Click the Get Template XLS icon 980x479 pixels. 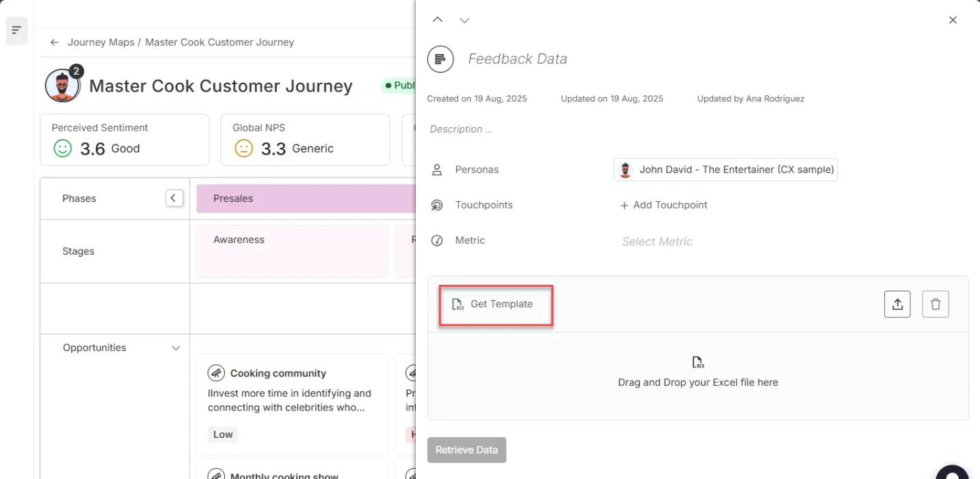click(x=458, y=304)
